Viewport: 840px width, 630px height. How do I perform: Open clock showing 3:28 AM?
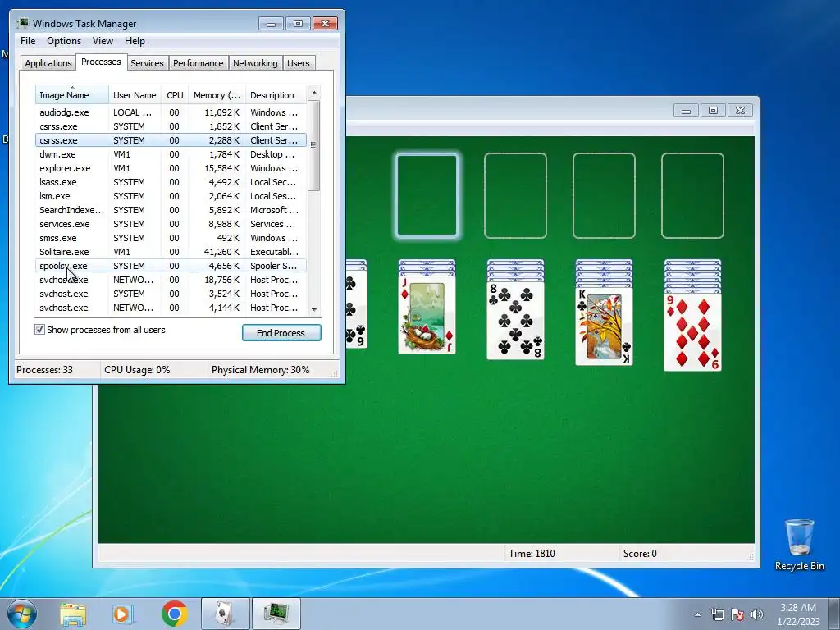pos(798,614)
